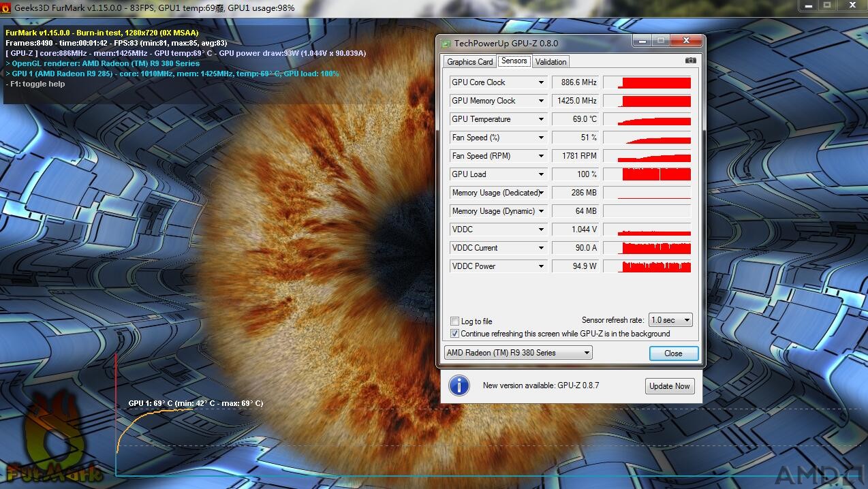
Task: Open the VDDC sensor dropdown
Action: [541, 230]
